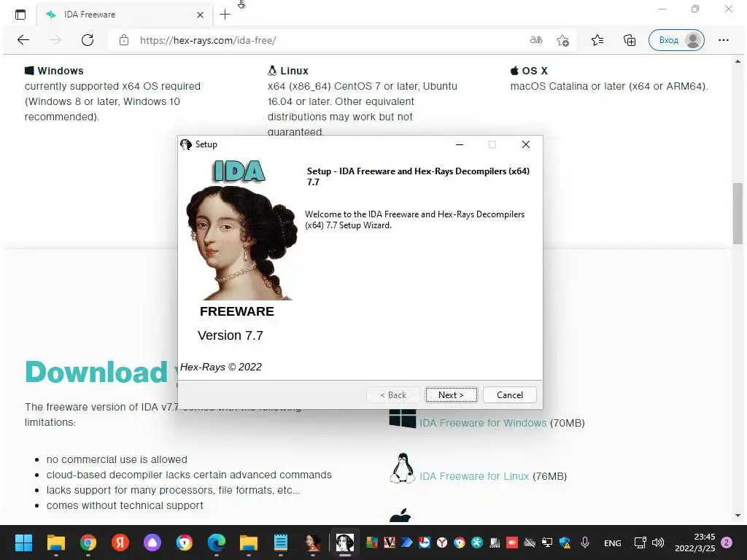Open the Collections panel in Edge
Screen dimensions: 747x560
(x=630, y=41)
